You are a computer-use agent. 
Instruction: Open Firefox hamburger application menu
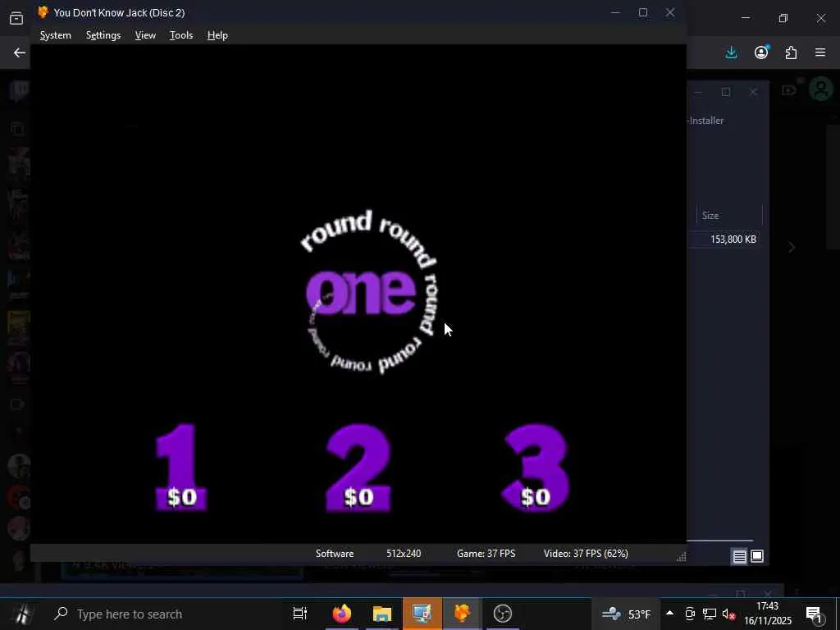click(x=820, y=52)
